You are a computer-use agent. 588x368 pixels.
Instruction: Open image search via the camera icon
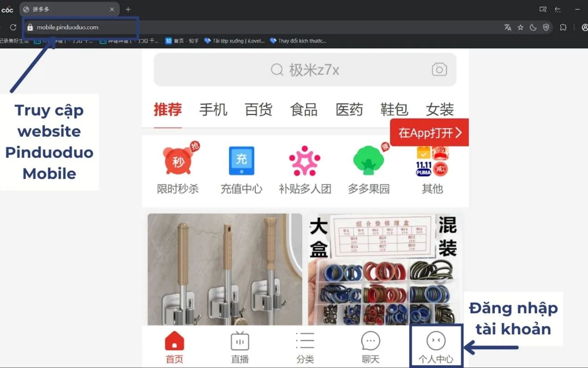pyautogui.click(x=439, y=69)
